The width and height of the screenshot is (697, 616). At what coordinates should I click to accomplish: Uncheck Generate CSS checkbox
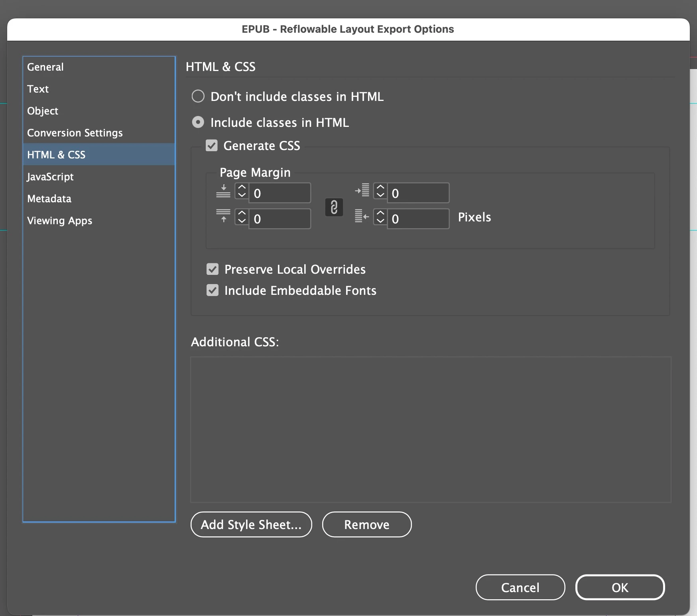(x=212, y=146)
